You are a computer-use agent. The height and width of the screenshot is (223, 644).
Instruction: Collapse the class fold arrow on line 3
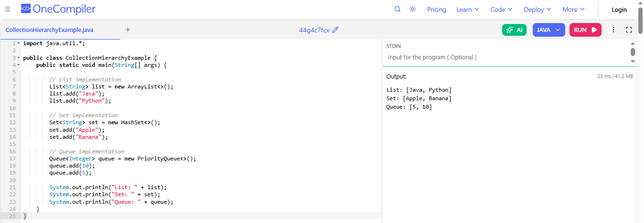pyautogui.click(x=18, y=58)
